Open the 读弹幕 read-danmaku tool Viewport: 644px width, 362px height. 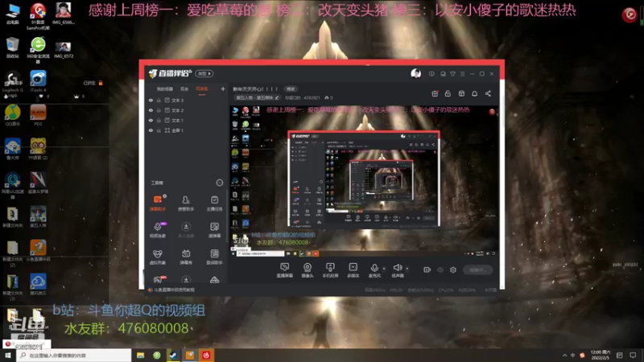[214, 230]
